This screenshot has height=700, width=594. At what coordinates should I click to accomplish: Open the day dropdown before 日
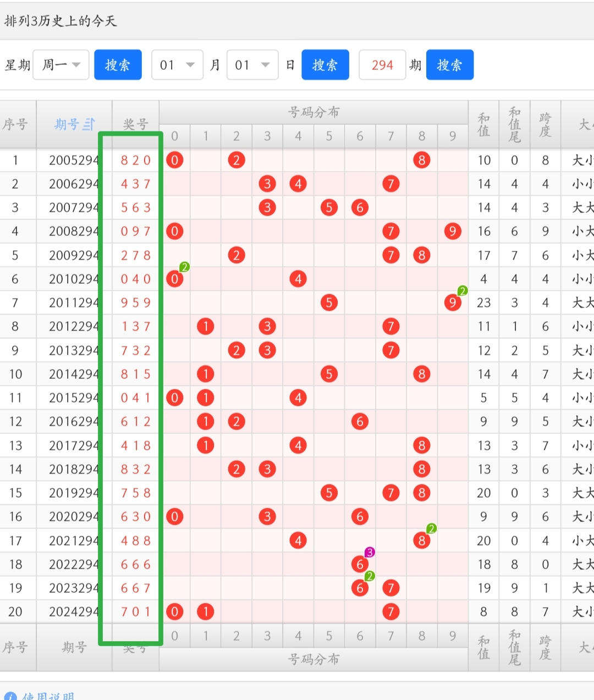pyautogui.click(x=252, y=65)
